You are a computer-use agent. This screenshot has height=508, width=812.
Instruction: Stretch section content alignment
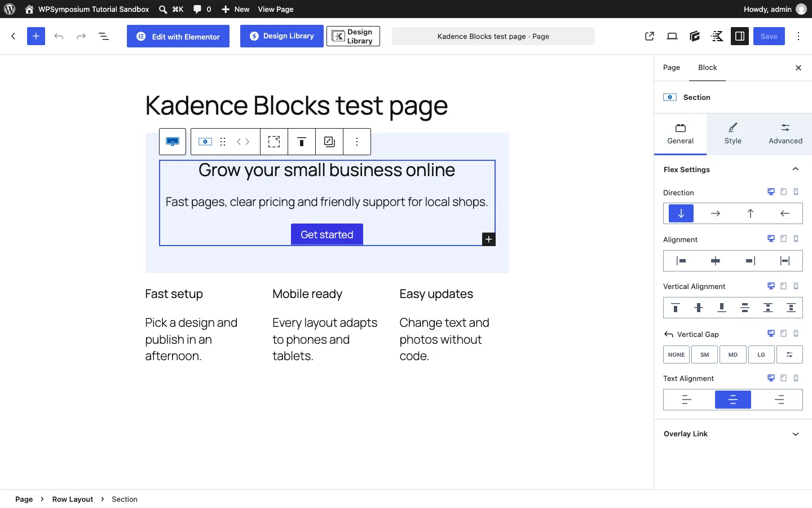click(x=785, y=261)
